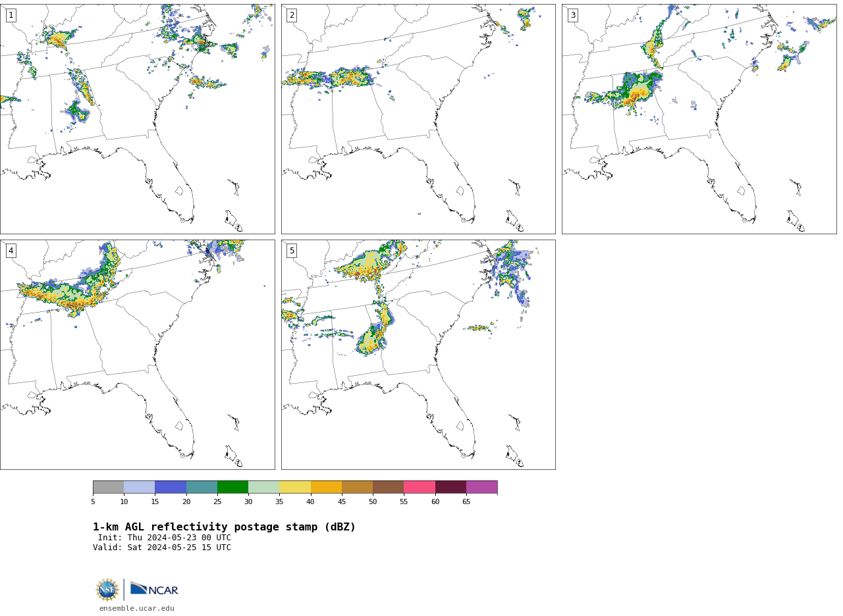Open ensemble member 1 reflectivity map

(137, 119)
